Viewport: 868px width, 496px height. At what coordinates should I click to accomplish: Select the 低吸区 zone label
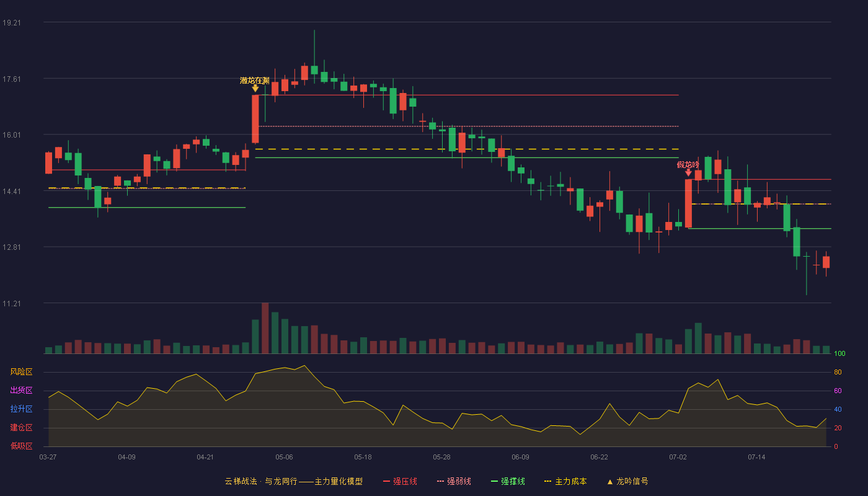[21, 446]
